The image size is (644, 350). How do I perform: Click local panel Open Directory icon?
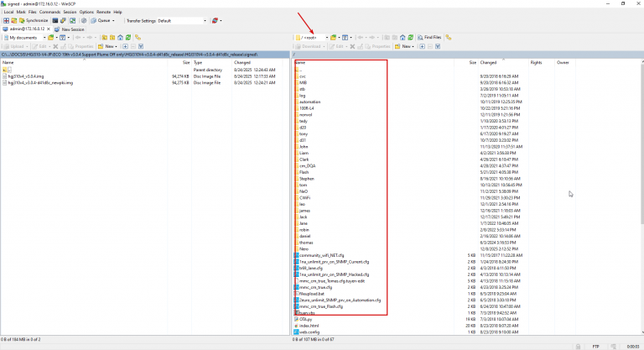[x=51, y=38]
